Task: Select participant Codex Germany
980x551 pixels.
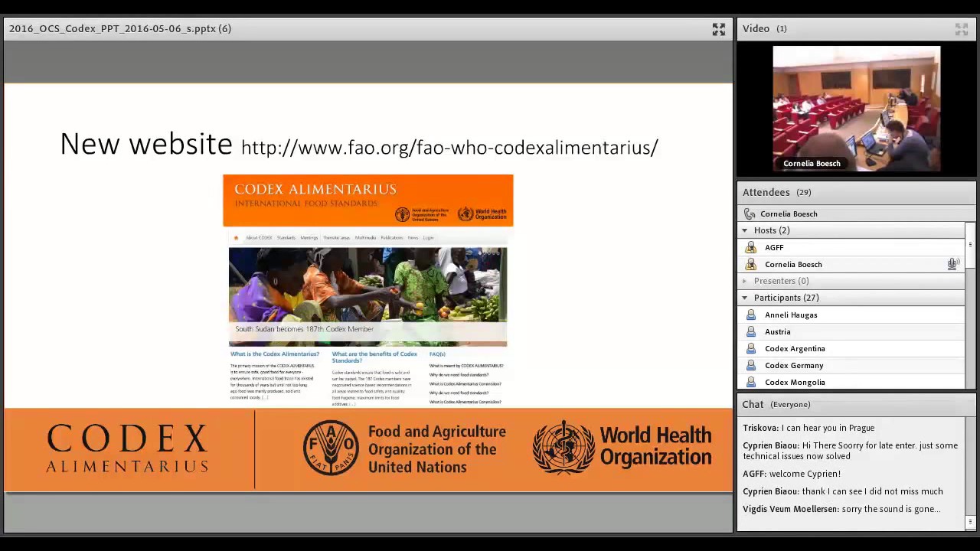Action: [x=851, y=365]
